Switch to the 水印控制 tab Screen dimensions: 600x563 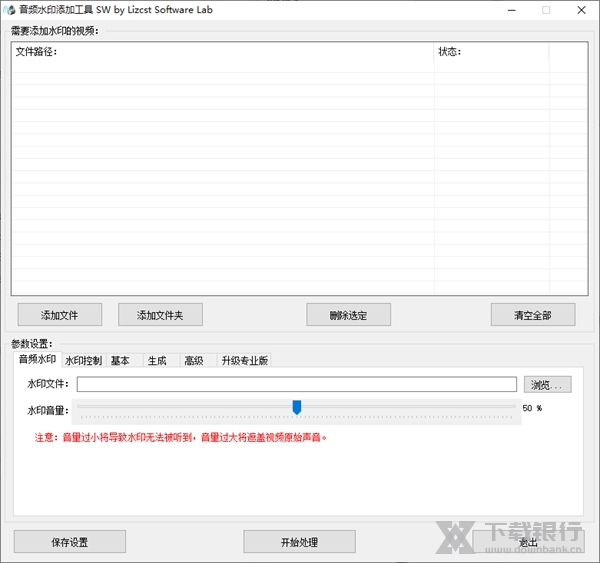click(84, 360)
